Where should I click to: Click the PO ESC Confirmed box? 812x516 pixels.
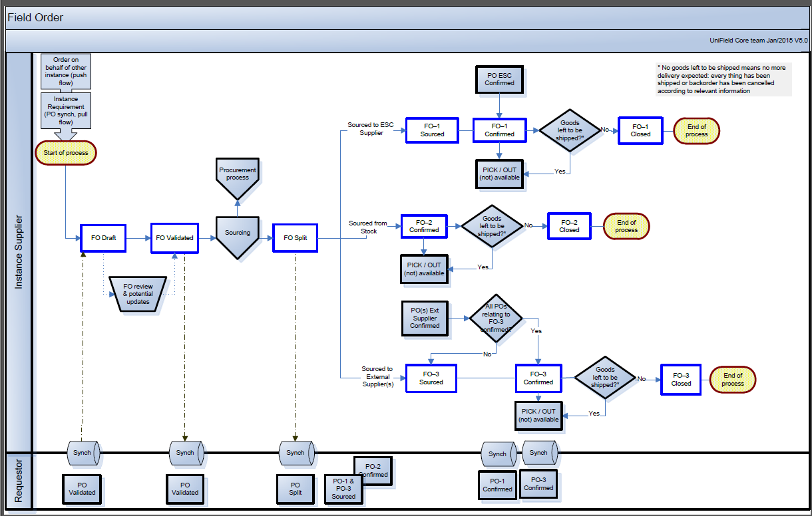[499, 79]
